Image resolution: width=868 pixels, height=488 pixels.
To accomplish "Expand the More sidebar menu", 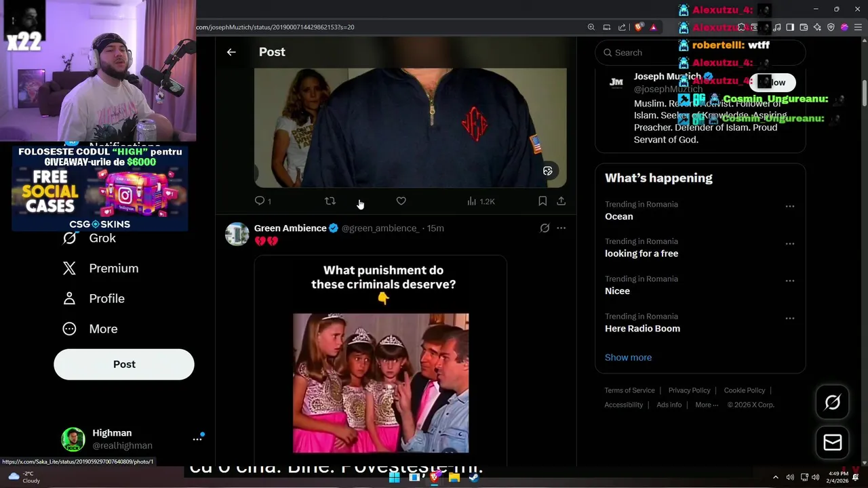I will click(x=90, y=329).
